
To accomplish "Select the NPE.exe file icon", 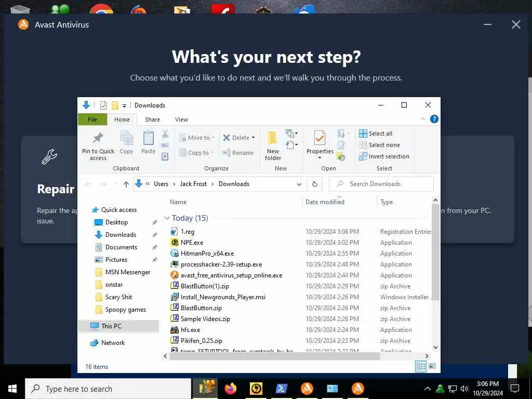I will point(175,243).
